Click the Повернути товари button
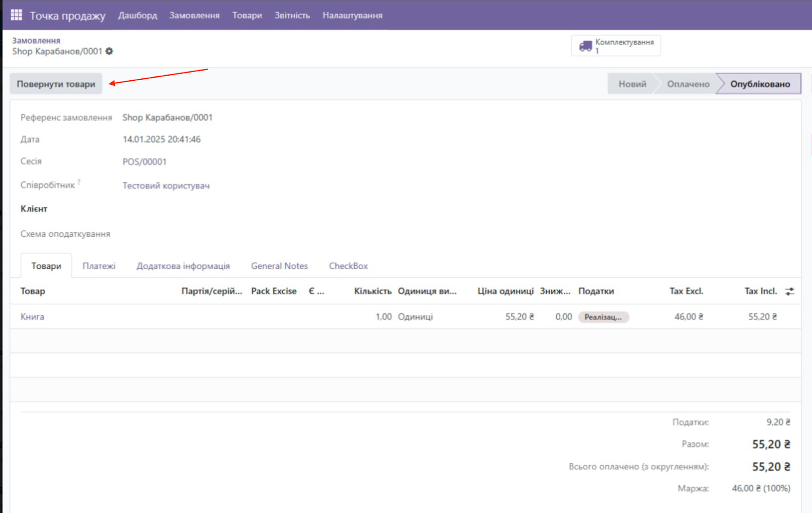Viewport: 812px width, 513px height. coord(56,84)
